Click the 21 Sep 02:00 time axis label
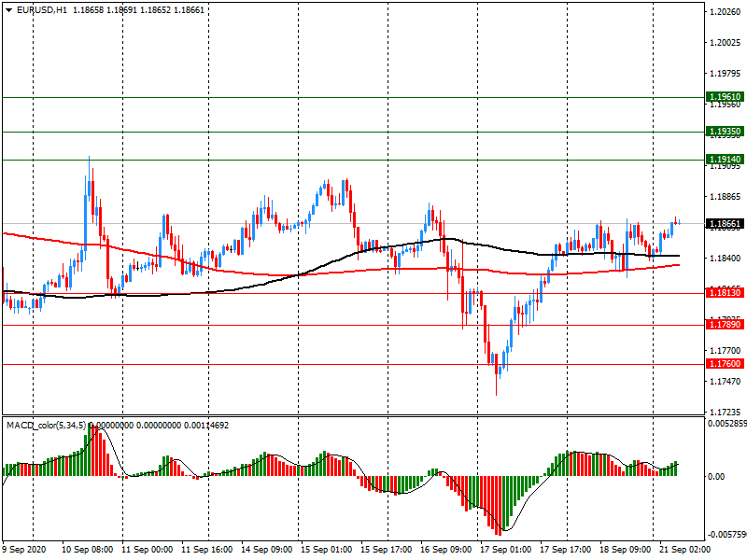The image size is (747, 560). 685,550
